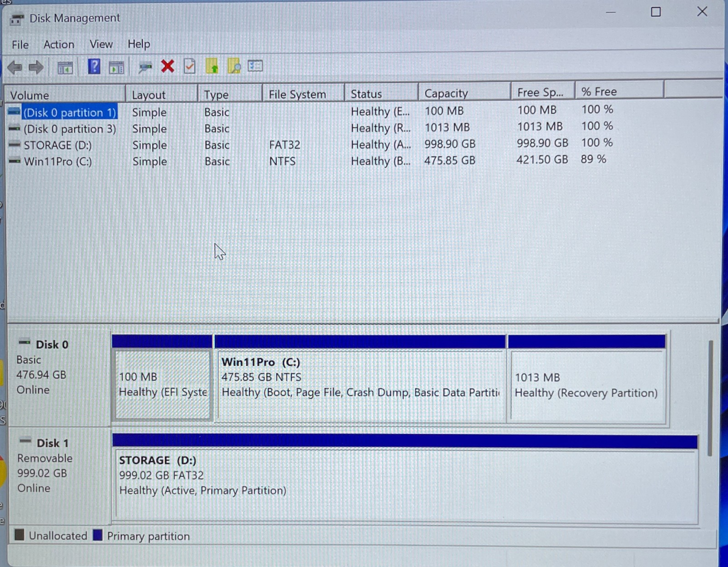Click the Forward arrow toolbar icon
This screenshot has height=567, width=728.
tap(36, 68)
